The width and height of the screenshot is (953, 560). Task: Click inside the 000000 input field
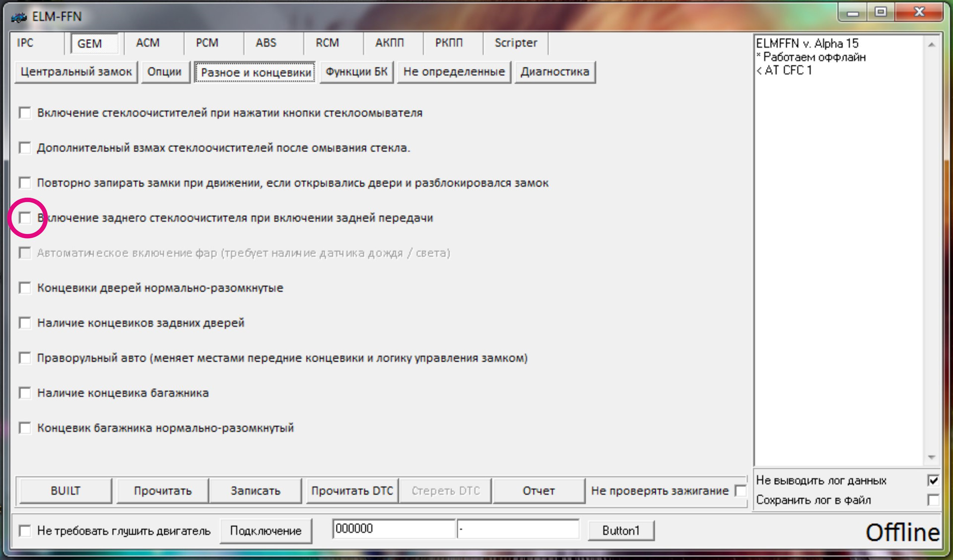click(x=395, y=529)
